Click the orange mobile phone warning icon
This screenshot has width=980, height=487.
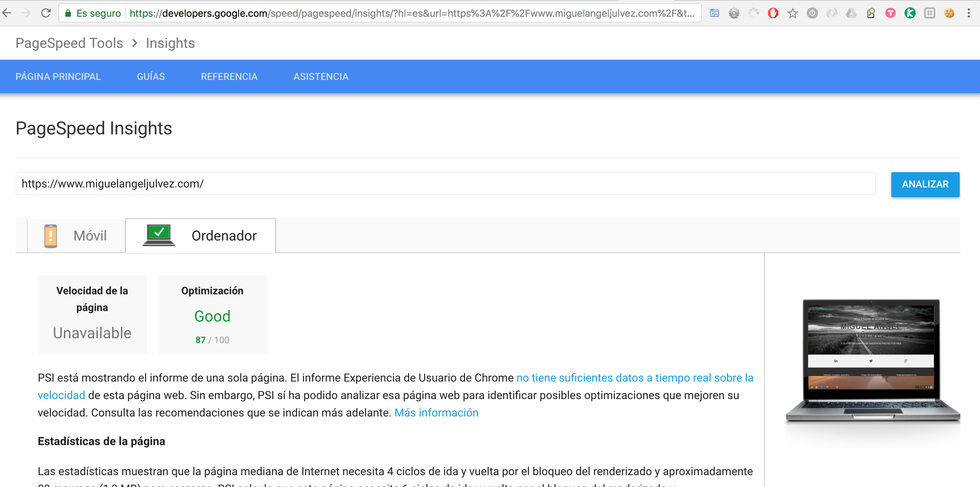coord(51,236)
